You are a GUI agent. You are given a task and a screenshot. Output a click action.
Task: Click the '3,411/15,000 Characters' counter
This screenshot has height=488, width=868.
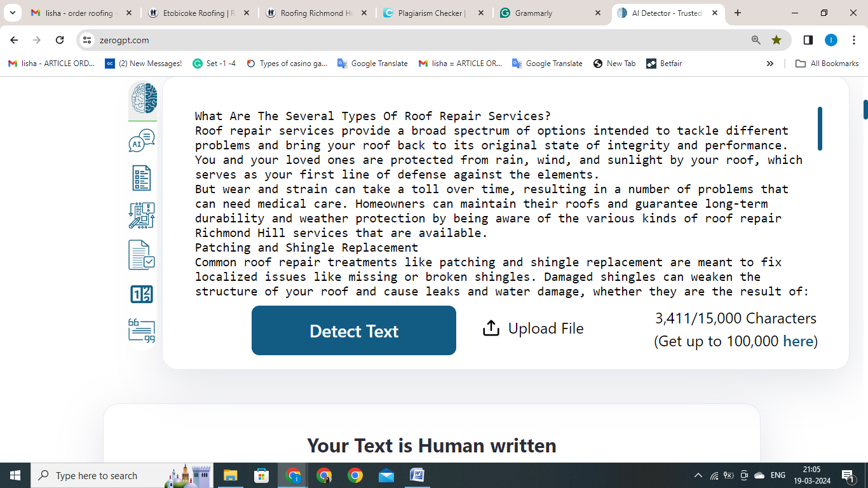pos(736,318)
